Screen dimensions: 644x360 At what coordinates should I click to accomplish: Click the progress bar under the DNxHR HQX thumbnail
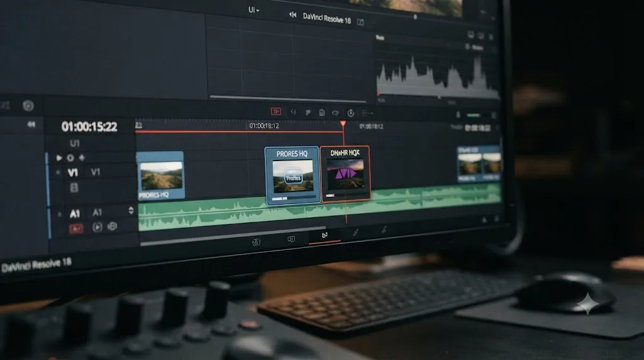[345, 195]
